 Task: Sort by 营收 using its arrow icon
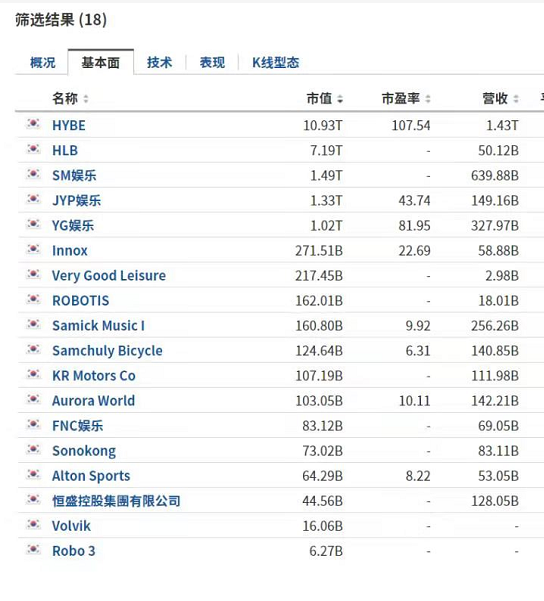pos(516,99)
